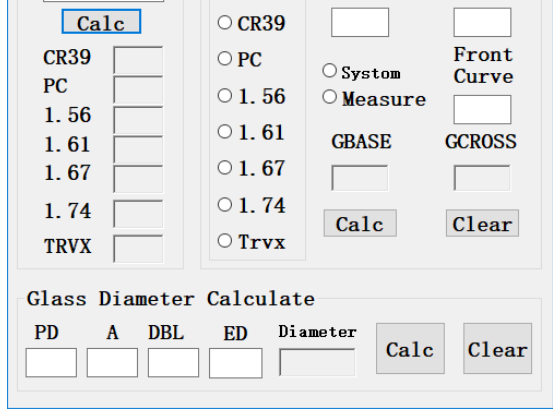Viewport: 553px width, 409px height.
Task: Click Clear in Glass Diameter Calculate
Action: tap(497, 348)
